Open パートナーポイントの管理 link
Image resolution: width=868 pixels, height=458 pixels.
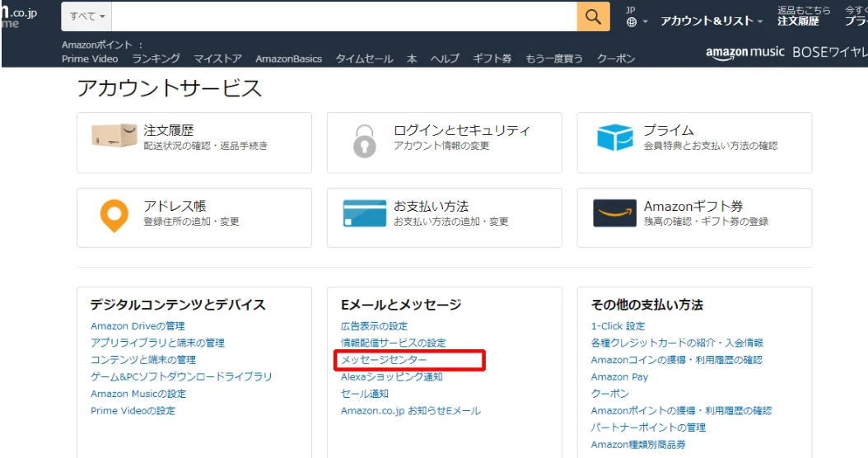click(648, 428)
